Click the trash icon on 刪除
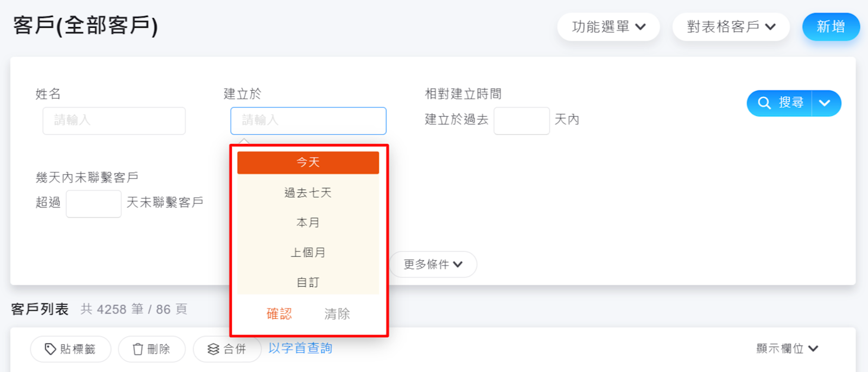The width and height of the screenshot is (868, 372). [x=138, y=349]
